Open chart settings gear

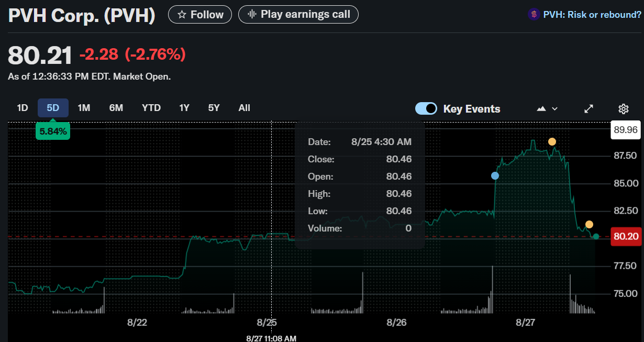[623, 109]
